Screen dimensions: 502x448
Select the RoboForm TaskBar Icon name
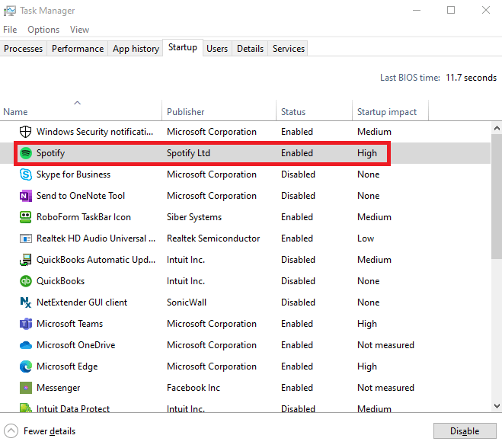pos(84,217)
